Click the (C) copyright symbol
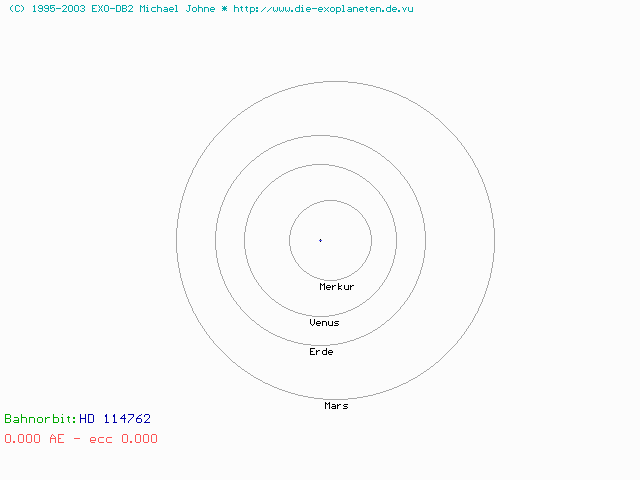This screenshot has height=480, width=640. [15, 8]
